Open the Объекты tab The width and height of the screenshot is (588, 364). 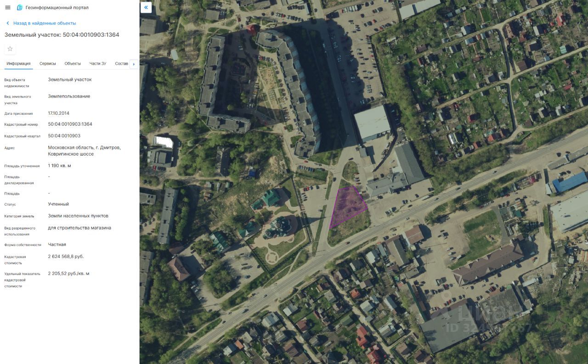[x=73, y=63]
